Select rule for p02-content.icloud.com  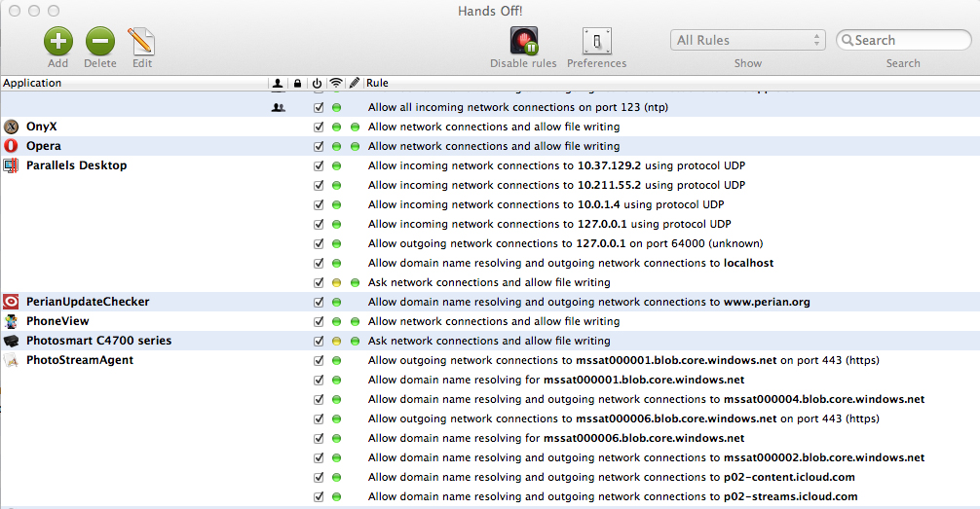click(x=611, y=477)
